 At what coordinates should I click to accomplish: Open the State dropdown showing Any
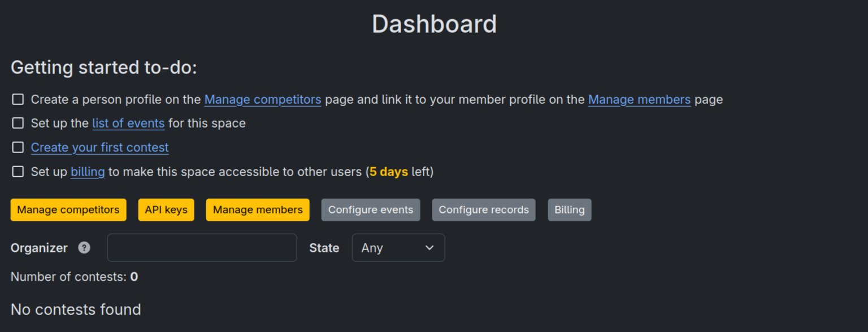click(398, 248)
